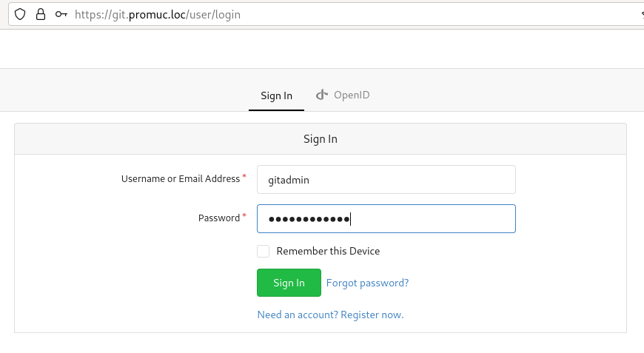Click the OpenID logo icon
644x353 pixels.
tap(322, 95)
